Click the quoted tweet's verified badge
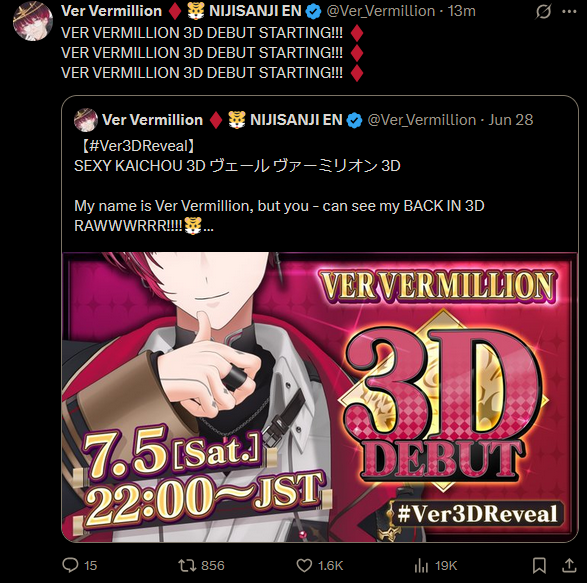587x583 pixels. click(354, 120)
